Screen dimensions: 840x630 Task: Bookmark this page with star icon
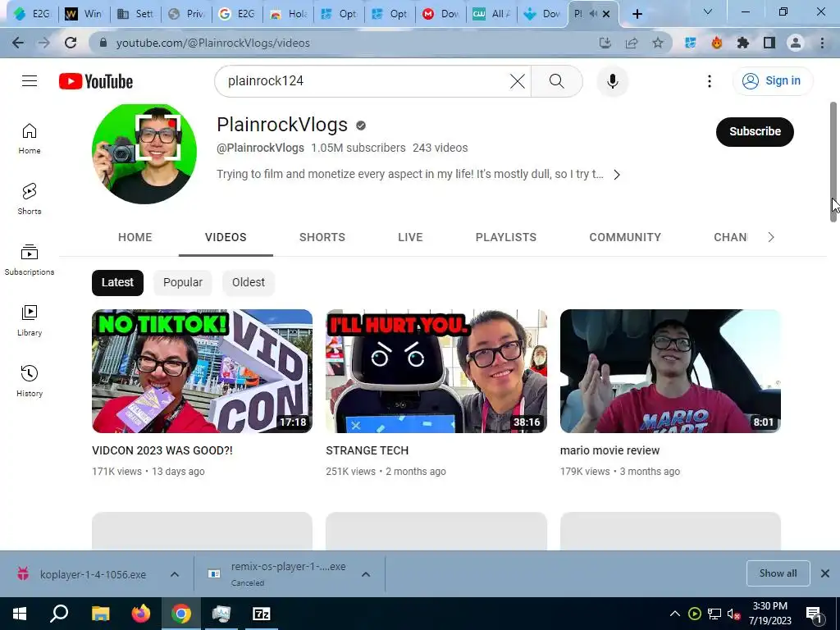[658, 43]
